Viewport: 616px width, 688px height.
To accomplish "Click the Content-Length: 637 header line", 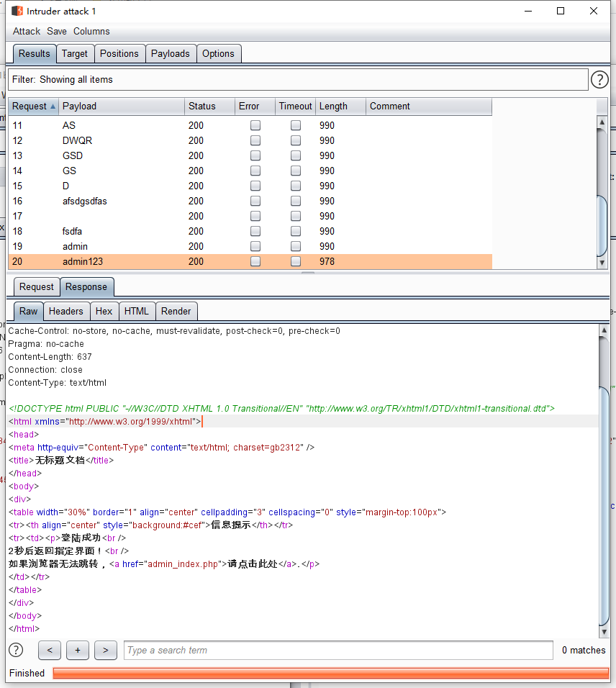I will [x=50, y=357].
